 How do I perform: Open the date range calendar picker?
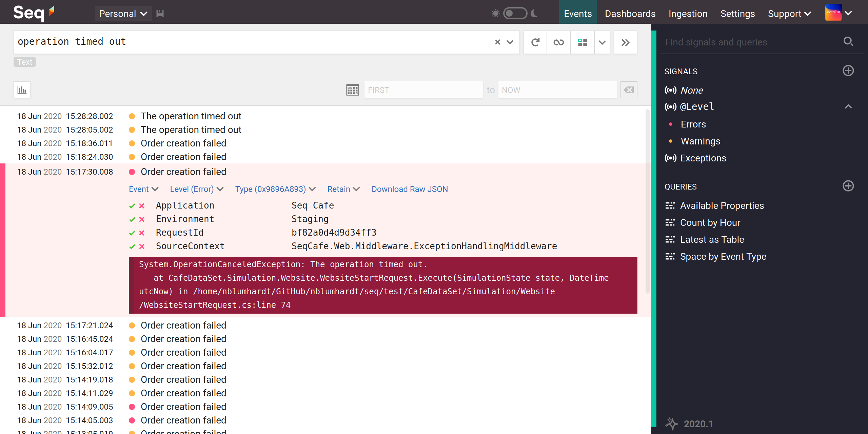(x=353, y=90)
